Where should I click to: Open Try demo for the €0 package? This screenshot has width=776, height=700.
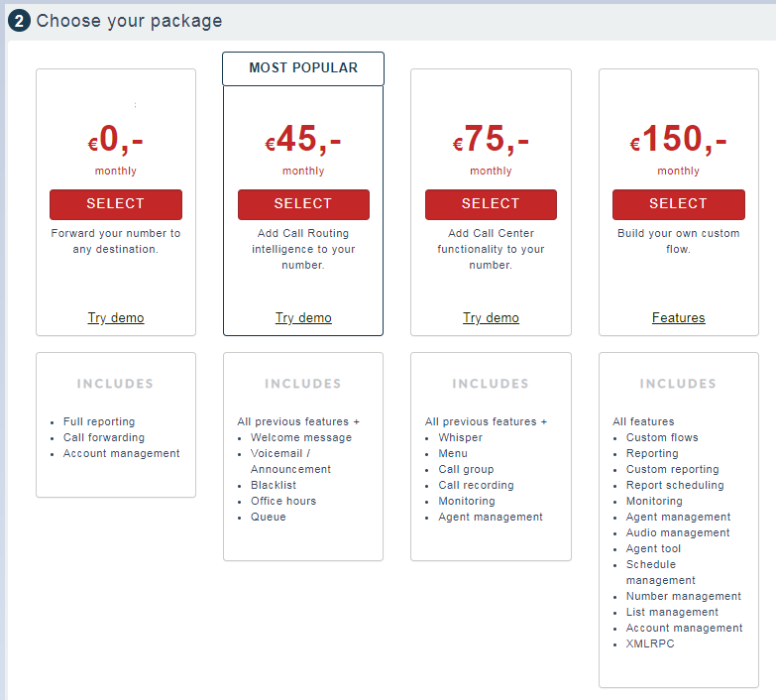pyautogui.click(x=116, y=318)
